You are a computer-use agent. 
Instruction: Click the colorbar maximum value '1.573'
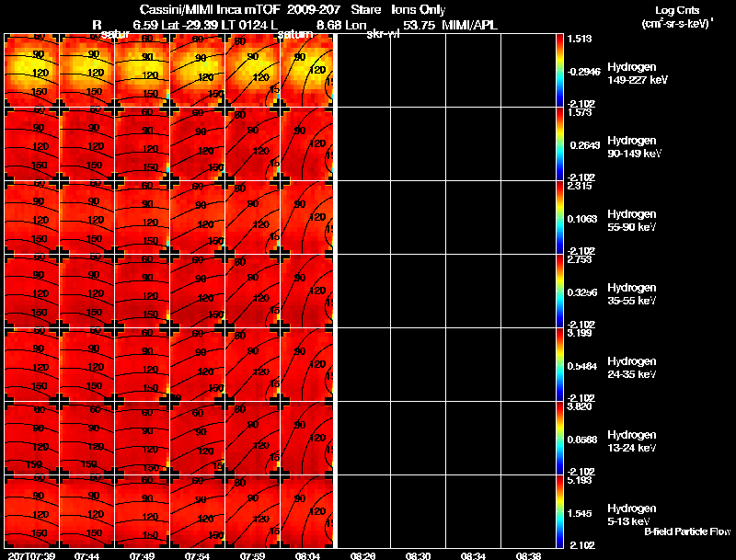click(580, 112)
